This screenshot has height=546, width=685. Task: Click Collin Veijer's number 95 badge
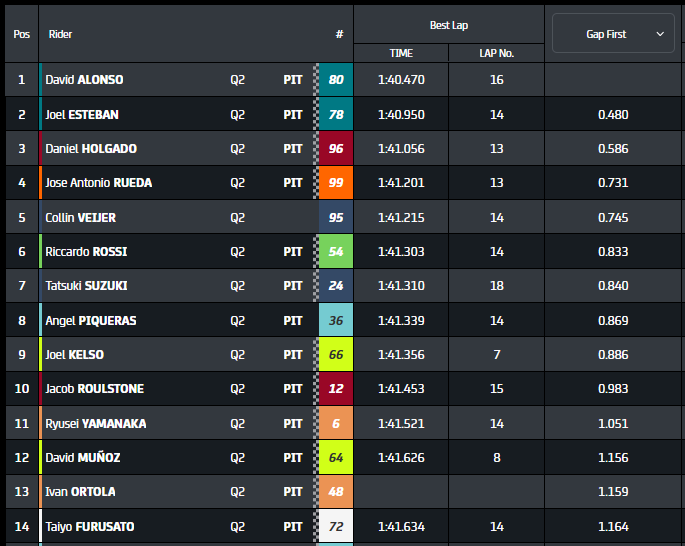335,217
